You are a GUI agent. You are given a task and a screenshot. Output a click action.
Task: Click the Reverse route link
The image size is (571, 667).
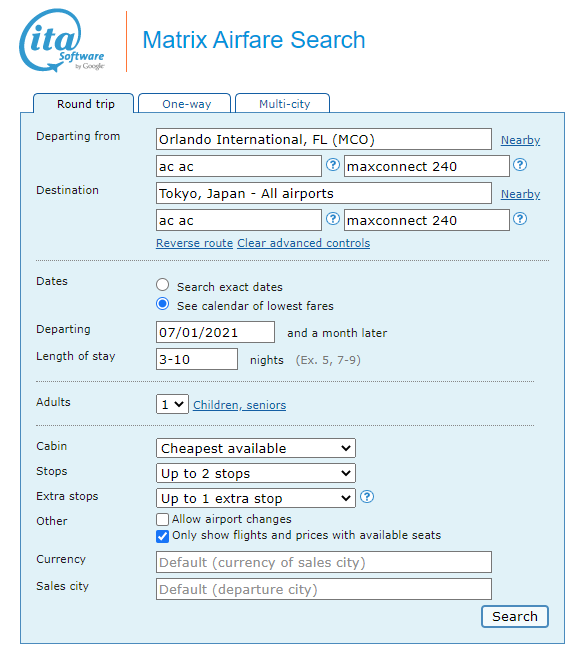point(194,243)
